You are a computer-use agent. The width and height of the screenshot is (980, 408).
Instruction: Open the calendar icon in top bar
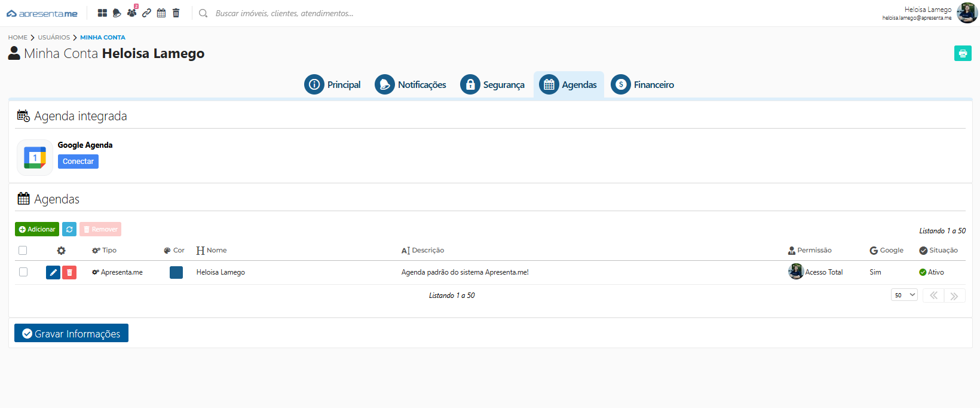(x=161, y=13)
